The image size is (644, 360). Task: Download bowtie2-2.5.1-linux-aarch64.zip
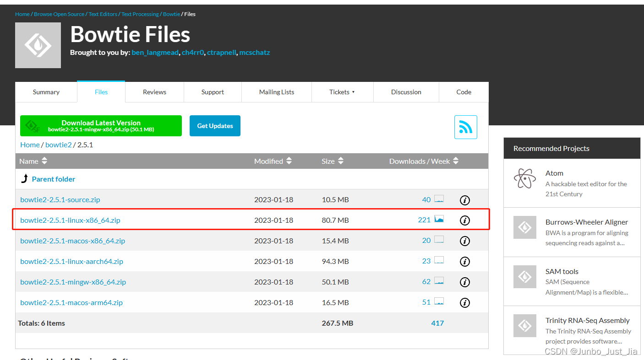(71, 262)
